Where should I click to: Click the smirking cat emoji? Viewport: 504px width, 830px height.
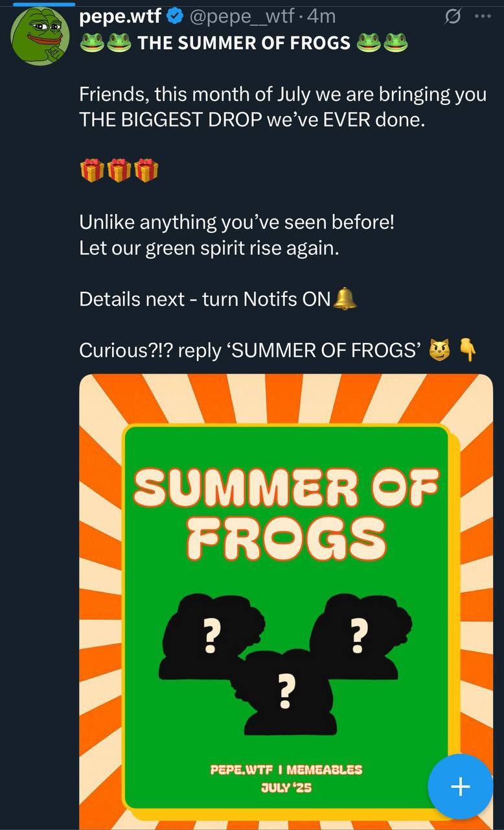pos(439,350)
